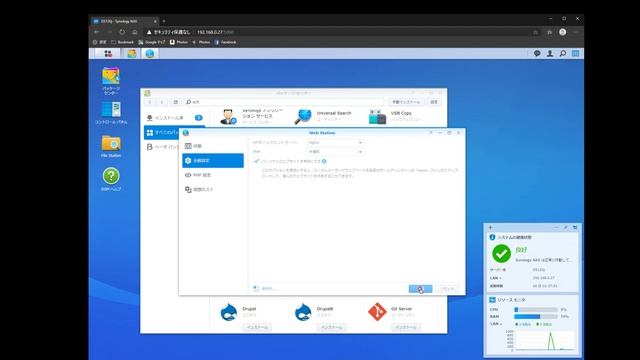
Task: Click the Reset button in Web Station
Action: (x=447, y=289)
